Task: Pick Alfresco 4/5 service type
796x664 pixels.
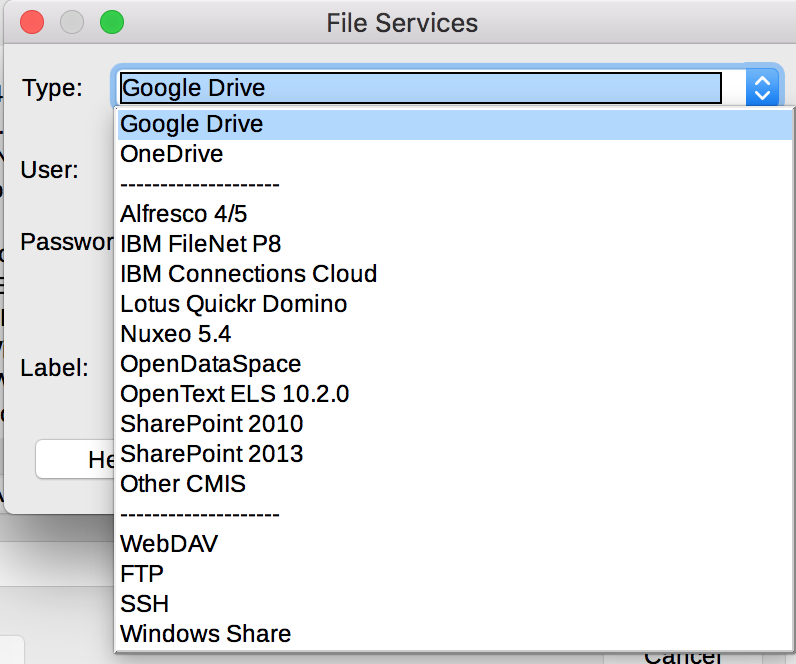Action: [x=455, y=214]
